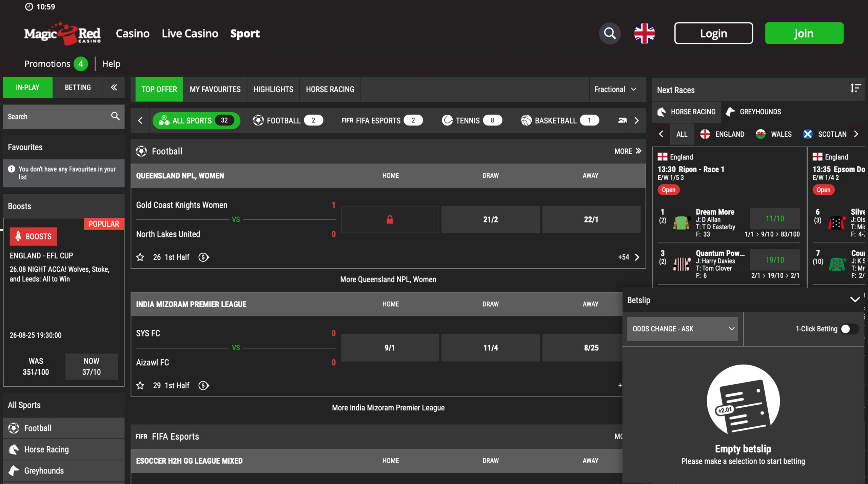The height and width of the screenshot is (484, 868).
Task: Open the TOP OFFER tab
Action: point(159,89)
